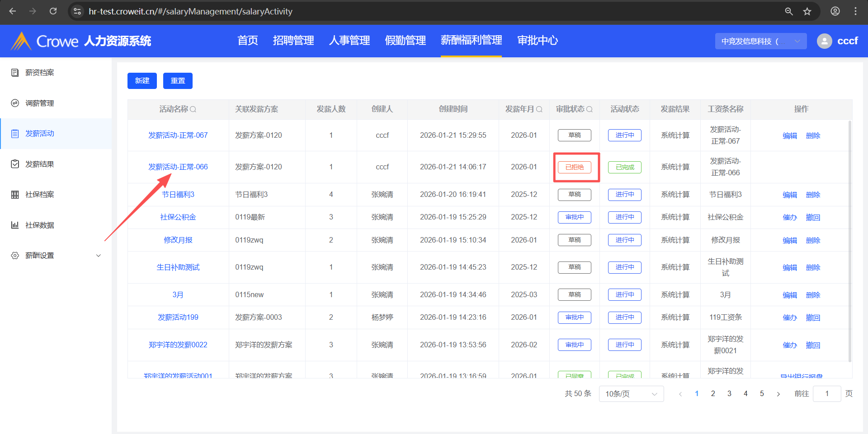This screenshot has width=868, height=434.
Task: Go to 发薪结果 sidebar page
Action: pyautogui.click(x=40, y=164)
